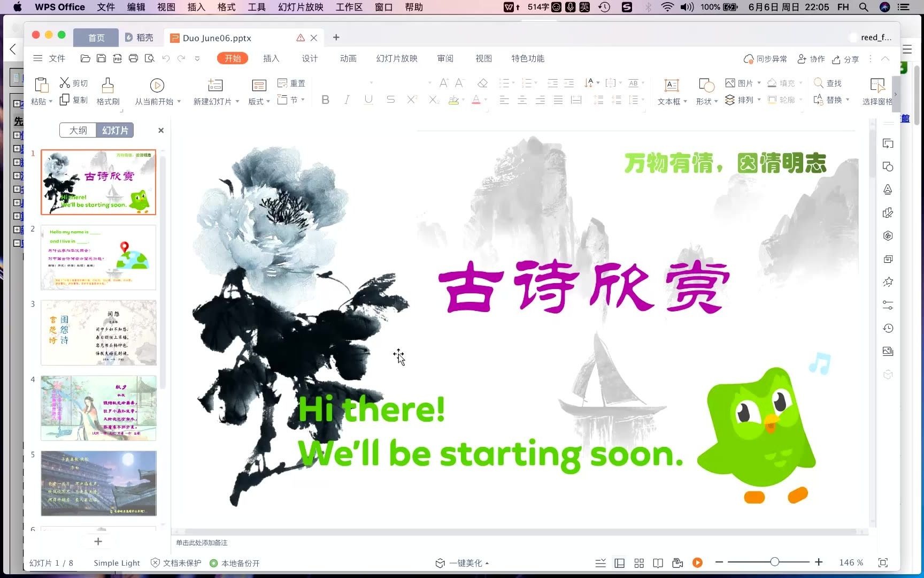Start slideshow from current (从当前开始) icon
The image size is (924, 578).
pyautogui.click(x=157, y=86)
